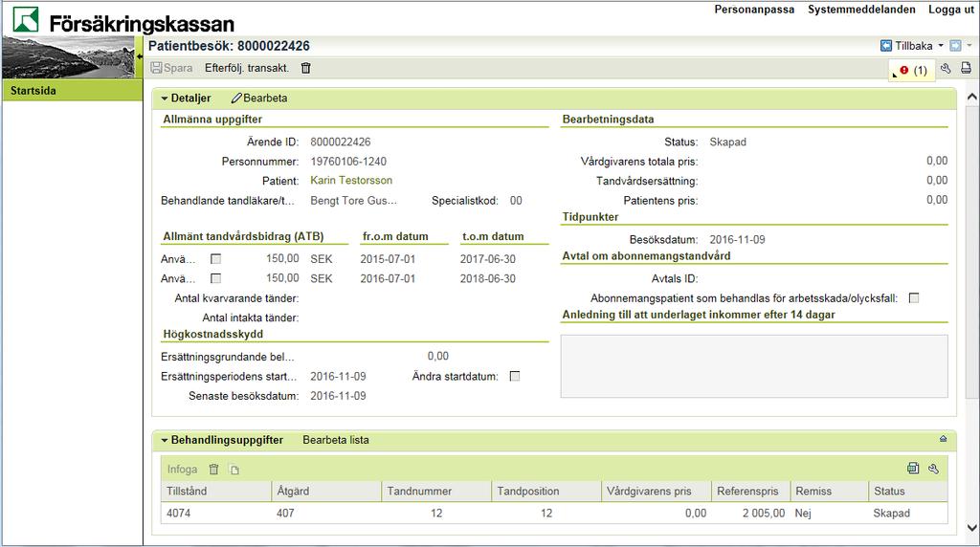Click the Tillstånd column header
This screenshot has width=980, height=547.
(216, 491)
